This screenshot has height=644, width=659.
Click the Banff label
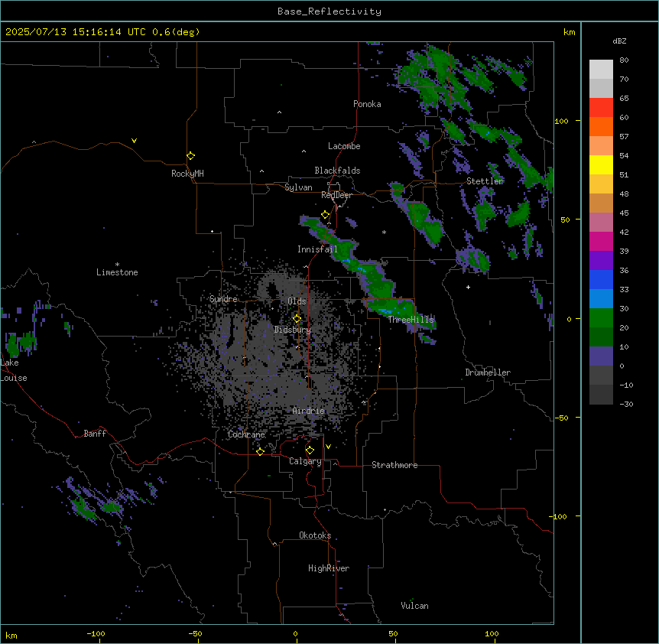pos(95,434)
